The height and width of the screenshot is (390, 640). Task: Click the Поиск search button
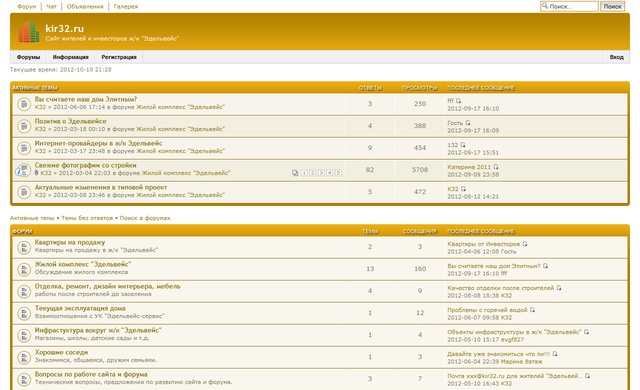612,6
